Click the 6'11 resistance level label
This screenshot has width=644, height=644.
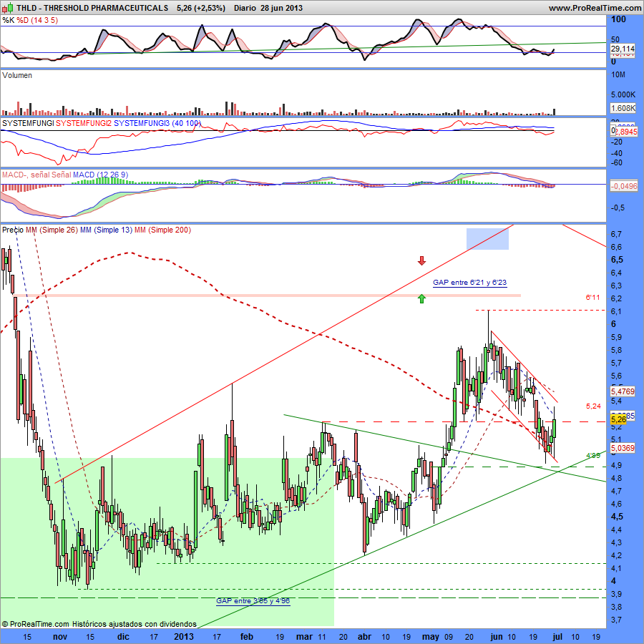coord(592,298)
